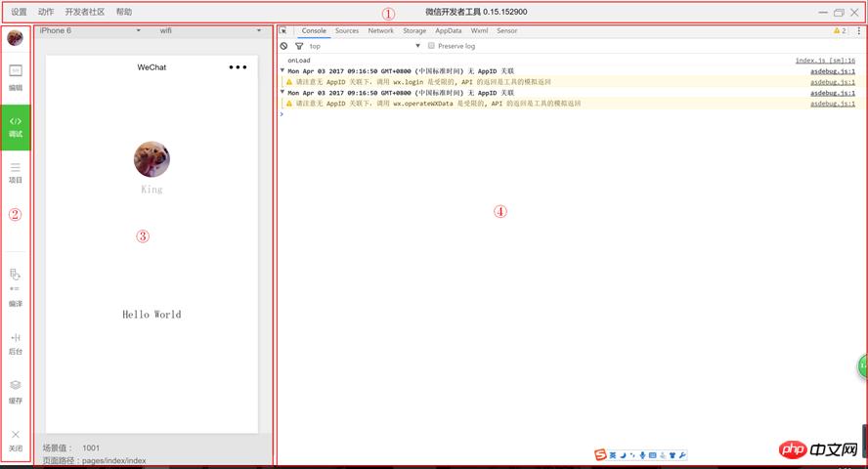Open the iPhone 6 device dropdown
Screen dimensions: 868x469
pos(90,30)
